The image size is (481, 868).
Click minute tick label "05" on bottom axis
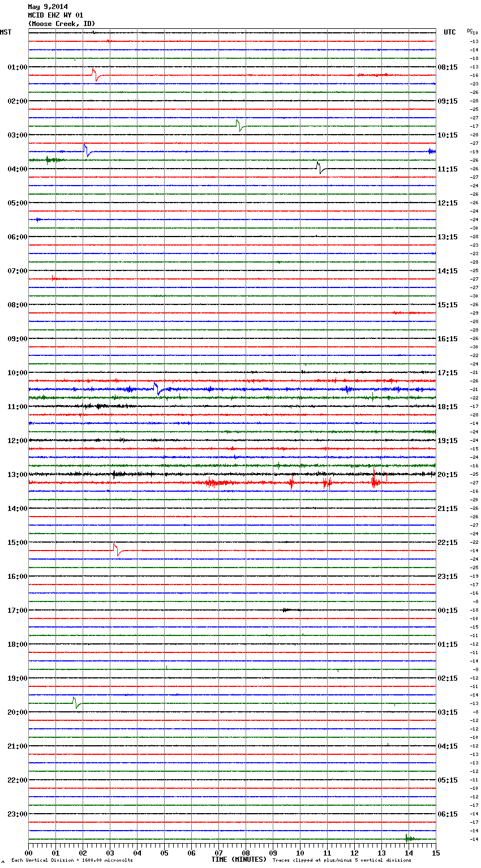(164, 853)
